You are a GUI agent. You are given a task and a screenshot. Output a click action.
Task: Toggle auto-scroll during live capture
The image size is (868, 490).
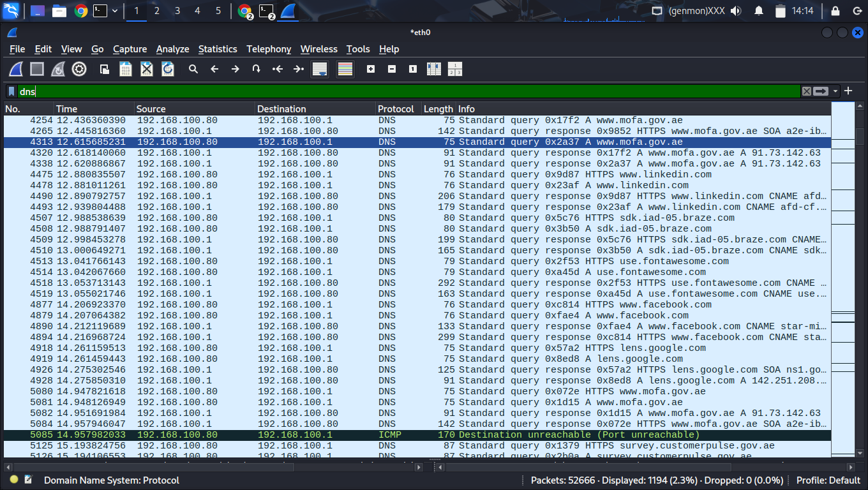320,69
